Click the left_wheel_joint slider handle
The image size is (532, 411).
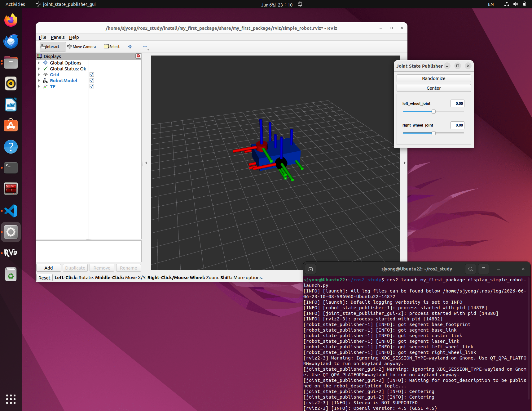pyautogui.click(x=433, y=111)
